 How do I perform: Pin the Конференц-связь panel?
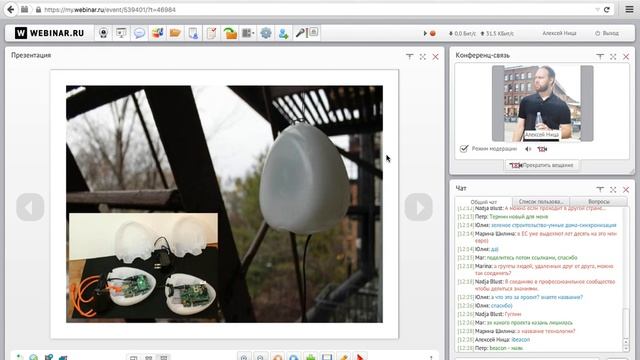click(600, 57)
